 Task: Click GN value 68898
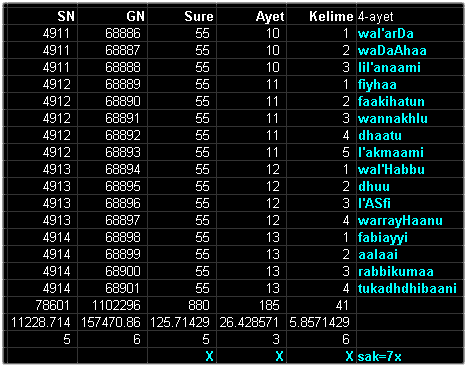(123, 237)
